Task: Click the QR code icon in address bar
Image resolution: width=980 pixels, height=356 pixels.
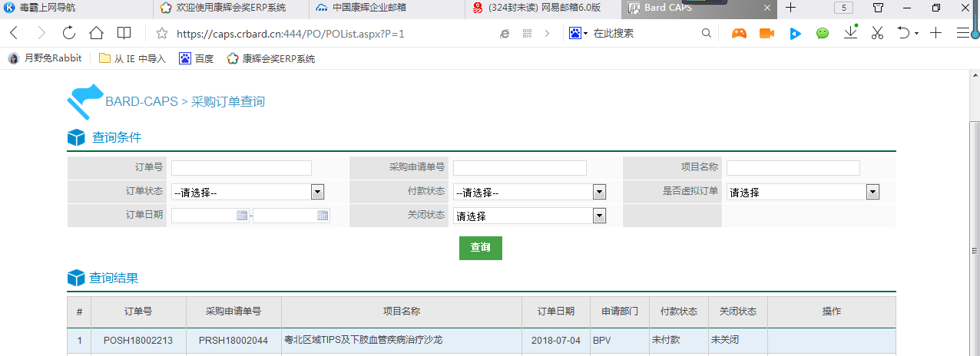Action: pyautogui.click(x=527, y=34)
